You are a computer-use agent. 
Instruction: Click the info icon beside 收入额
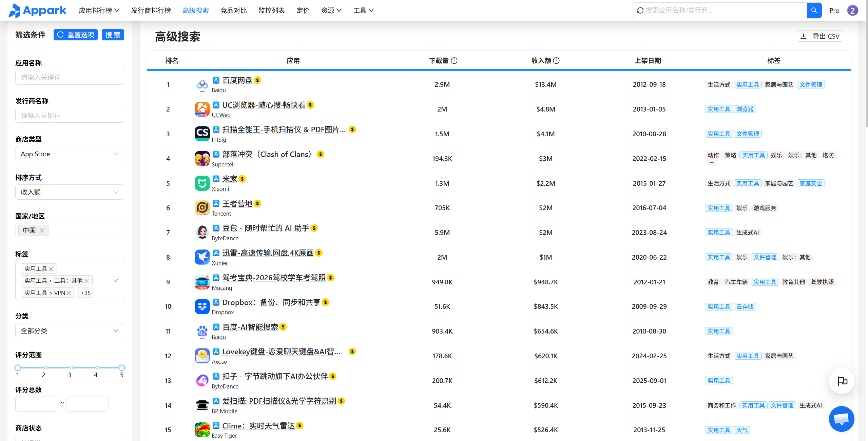click(556, 61)
